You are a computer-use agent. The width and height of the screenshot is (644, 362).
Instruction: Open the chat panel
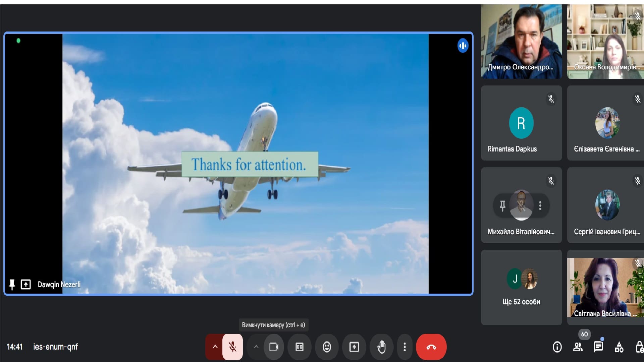coord(598,347)
